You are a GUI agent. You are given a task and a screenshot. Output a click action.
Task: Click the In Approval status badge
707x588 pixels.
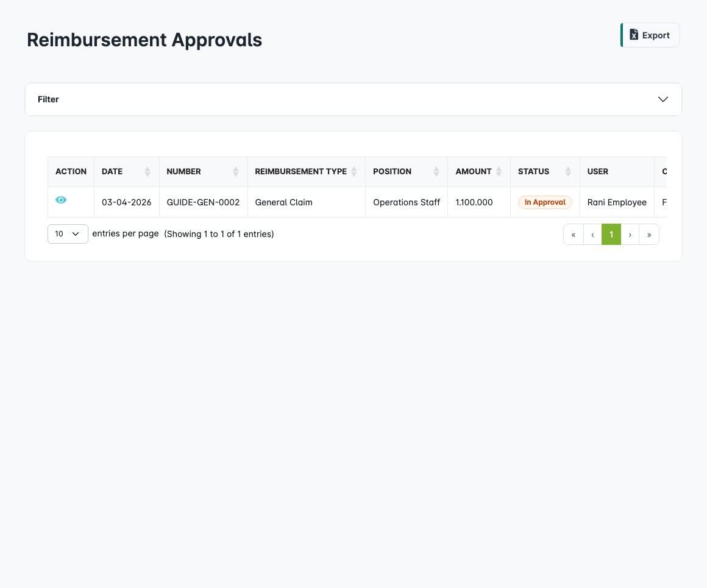pyautogui.click(x=545, y=202)
